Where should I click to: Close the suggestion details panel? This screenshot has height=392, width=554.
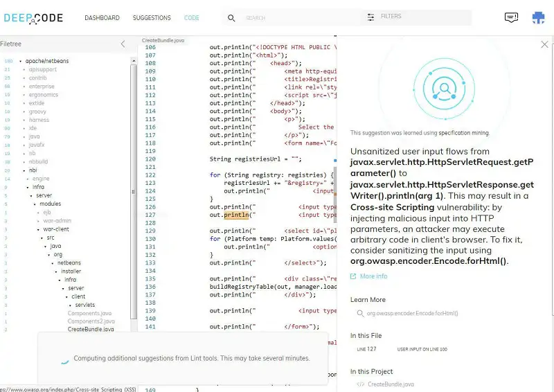544,44
